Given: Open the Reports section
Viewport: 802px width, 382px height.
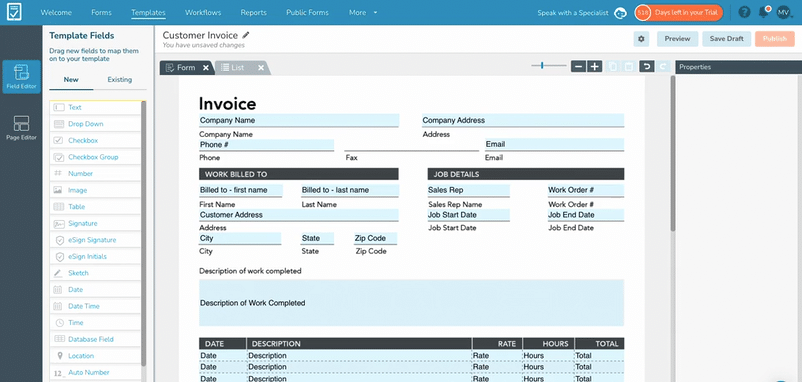Looking at the screenshot, I should pos(253,12).
